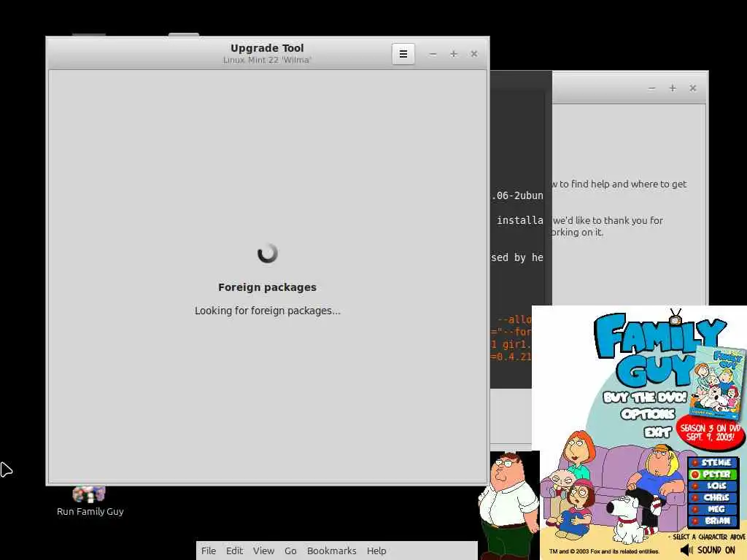Open the Edit menu
This screenshot has width=747, height=560.
click(x=234, y=551)
